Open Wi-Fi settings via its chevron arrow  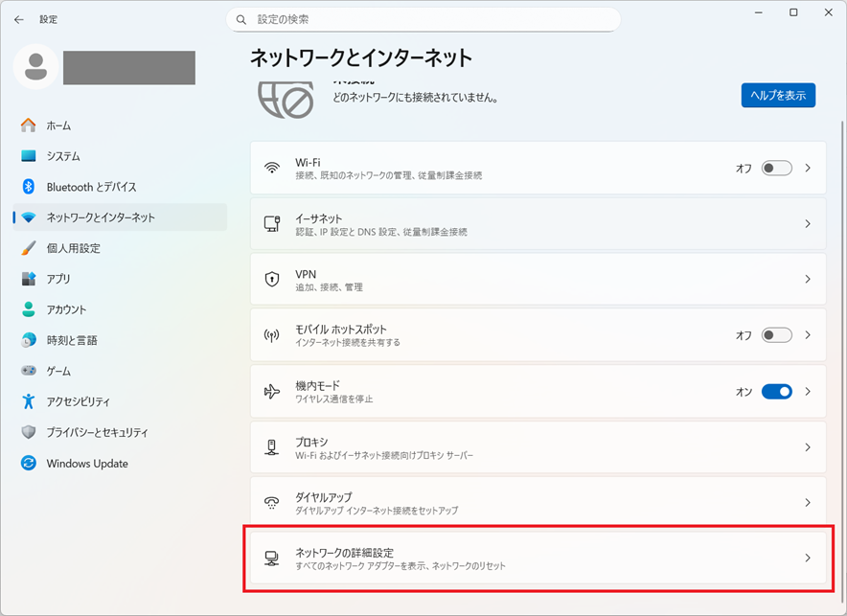click(808, 168)
